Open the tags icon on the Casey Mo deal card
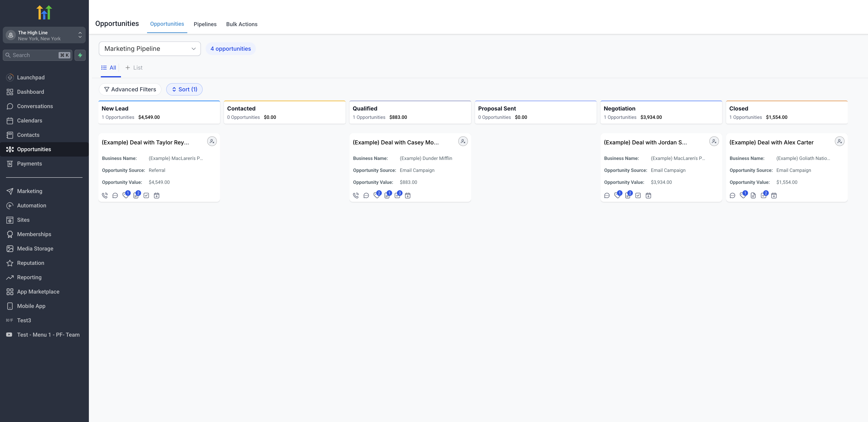Image resolution: width=868 pixels, height=422 pixels. [376, 195]
